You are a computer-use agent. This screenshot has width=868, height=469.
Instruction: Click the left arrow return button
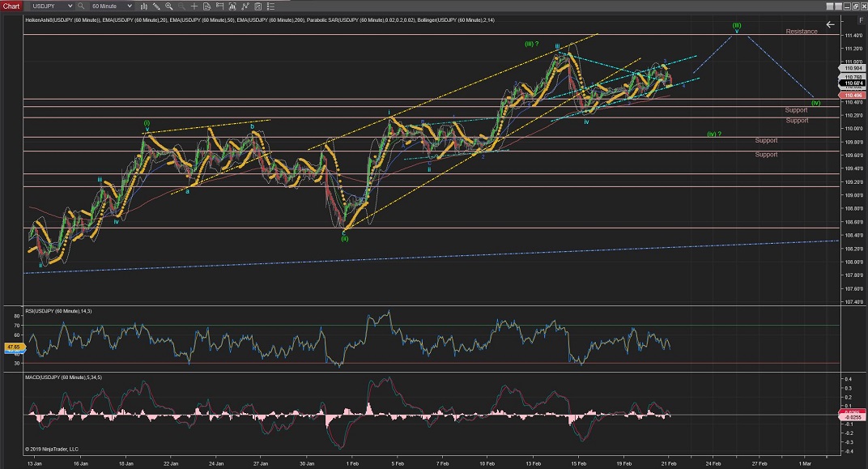[830, 25]
